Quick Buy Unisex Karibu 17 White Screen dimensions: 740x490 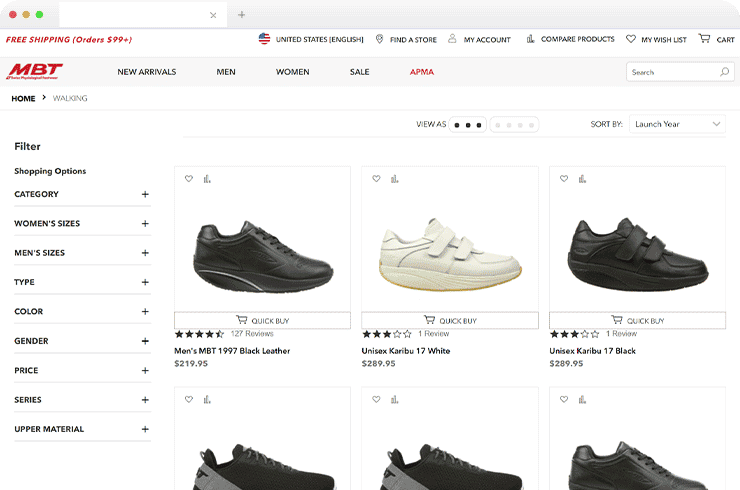tap(450, 320)
